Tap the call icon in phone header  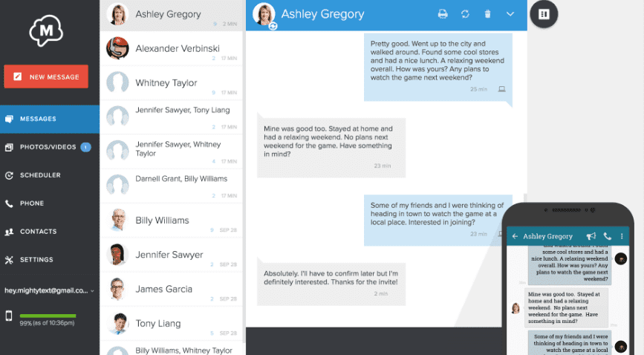point(608,236)
